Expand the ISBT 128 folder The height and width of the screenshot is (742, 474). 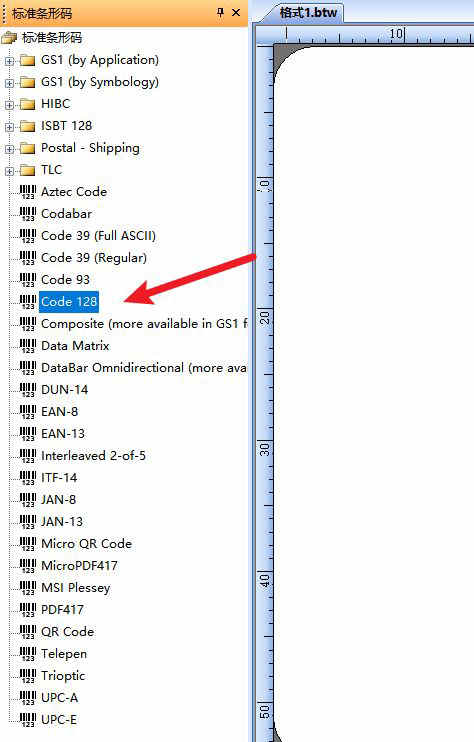coord(9,127)
